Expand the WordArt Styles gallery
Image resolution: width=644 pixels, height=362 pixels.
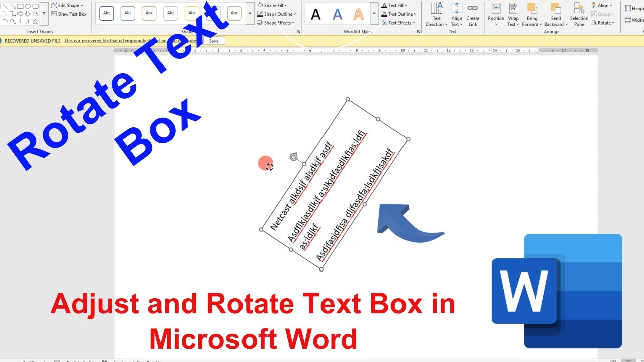point(374,13)
